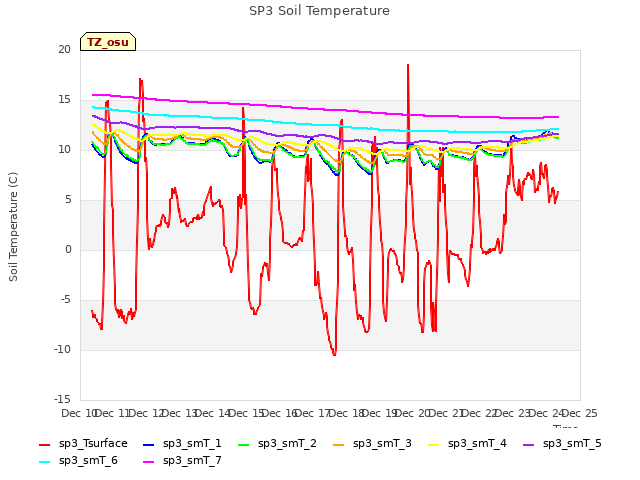Click the TZ_osu annotation label
The width and height of the screenshot is (640, 480).
(x=108, y=42)
